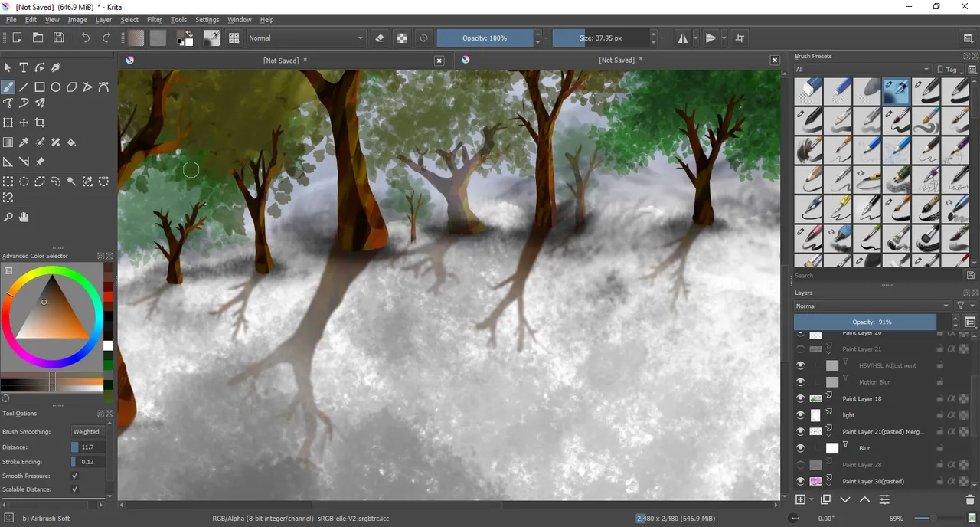Open the Layer menu
The height and width of the screenshot is (527, 980).
click(x=103, y=20)
